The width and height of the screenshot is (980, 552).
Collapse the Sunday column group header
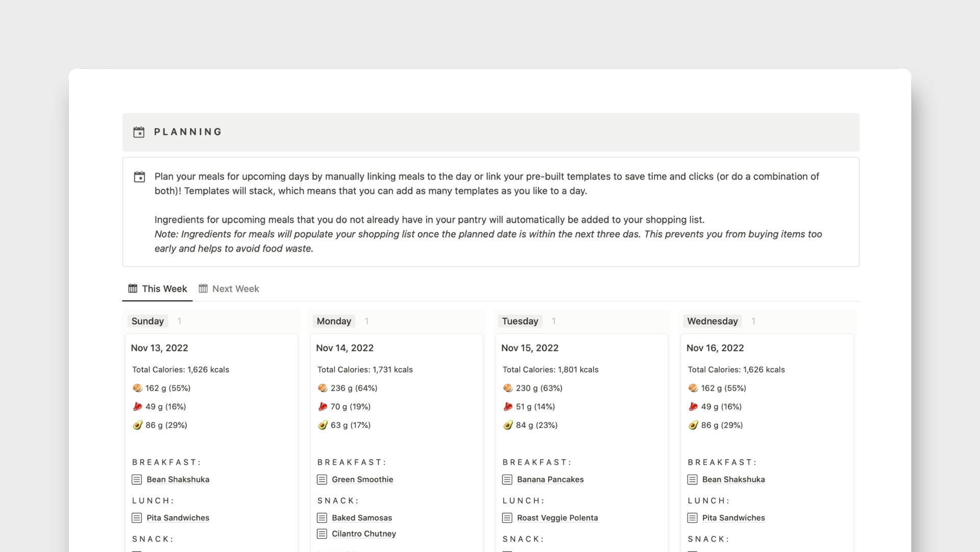click(147, 321)
